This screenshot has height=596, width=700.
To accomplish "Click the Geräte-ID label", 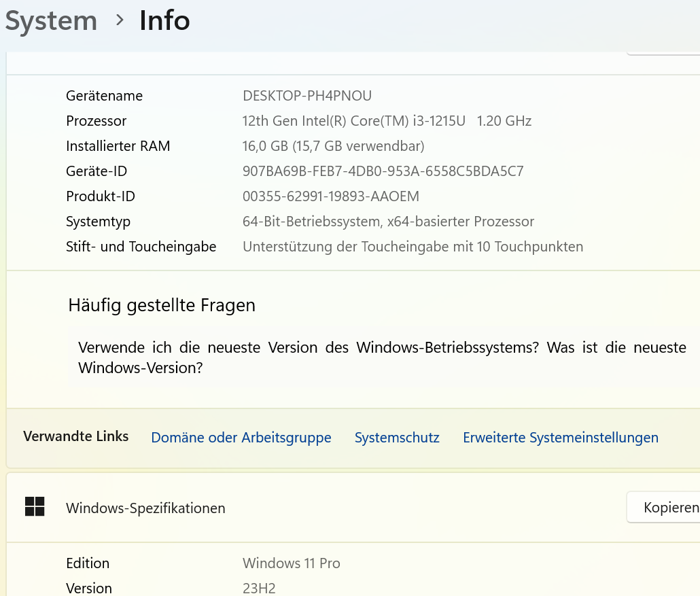I will (97, 171).
